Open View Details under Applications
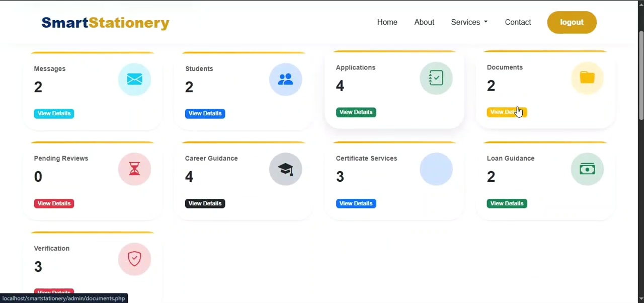This screenshot has width=644, height=303. 356,112
